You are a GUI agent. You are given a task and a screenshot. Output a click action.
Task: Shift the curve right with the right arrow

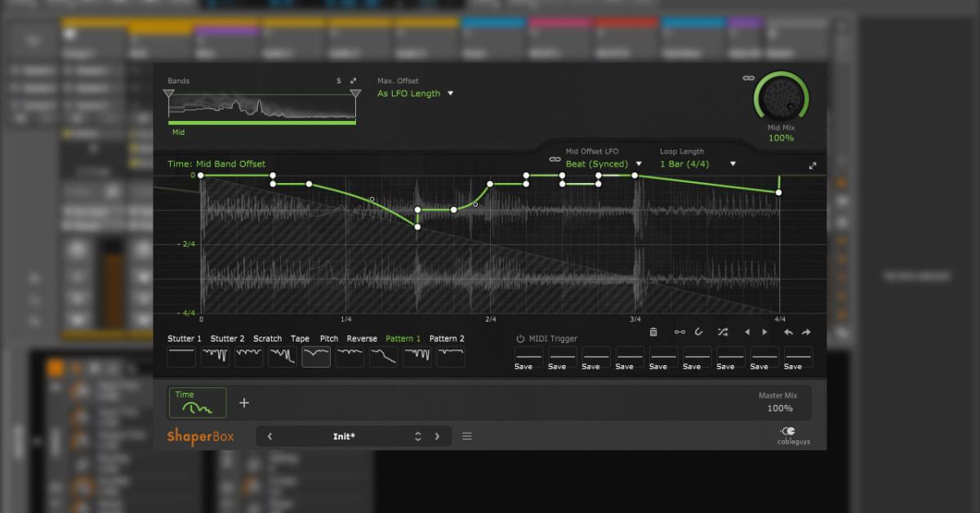764,332
